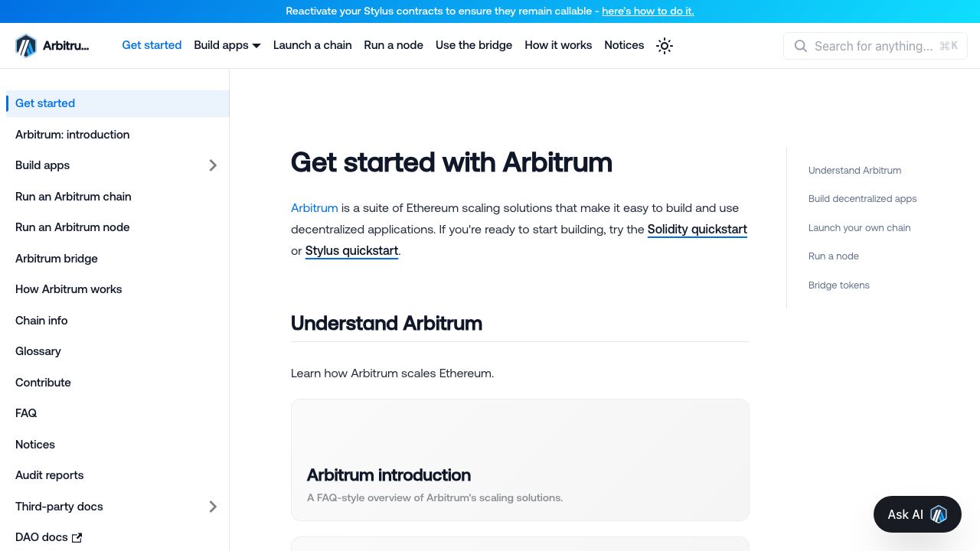Image resolution: width=980 pixels, height=551 pixels.
Task: Open the Stylus quickstart link
Action: pyautogui.click(x=351, y=250)
